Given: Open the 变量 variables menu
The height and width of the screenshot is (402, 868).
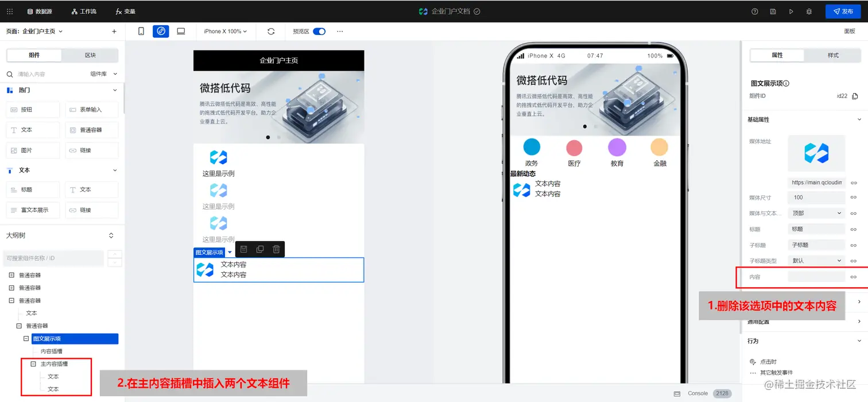Looking at the screenshot, I should (125, 11).
